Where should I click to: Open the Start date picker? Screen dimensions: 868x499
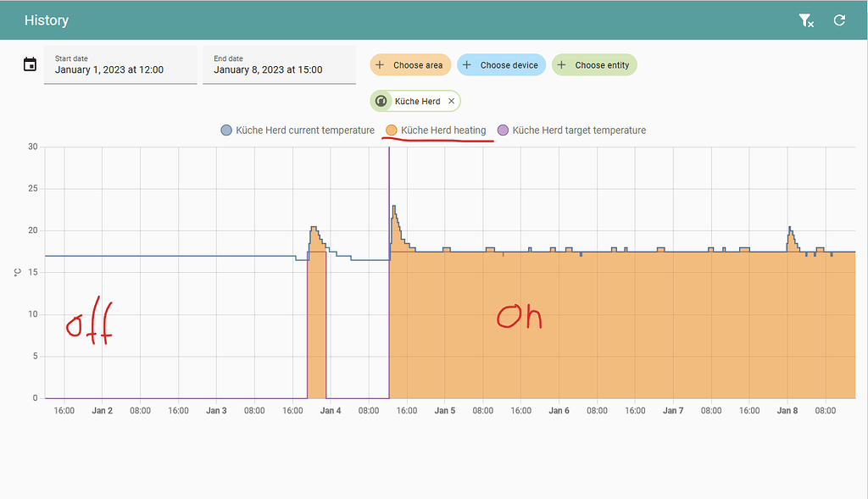click(120, 64)
